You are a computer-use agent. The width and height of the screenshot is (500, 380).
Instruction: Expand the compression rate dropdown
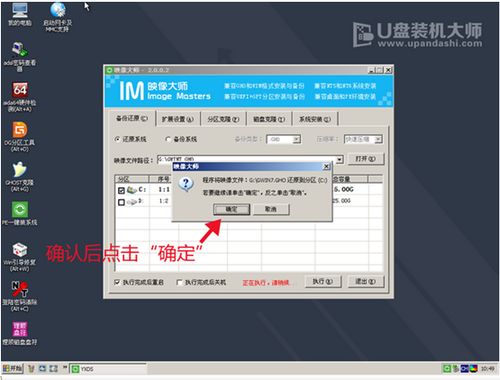tap(363, 139)
